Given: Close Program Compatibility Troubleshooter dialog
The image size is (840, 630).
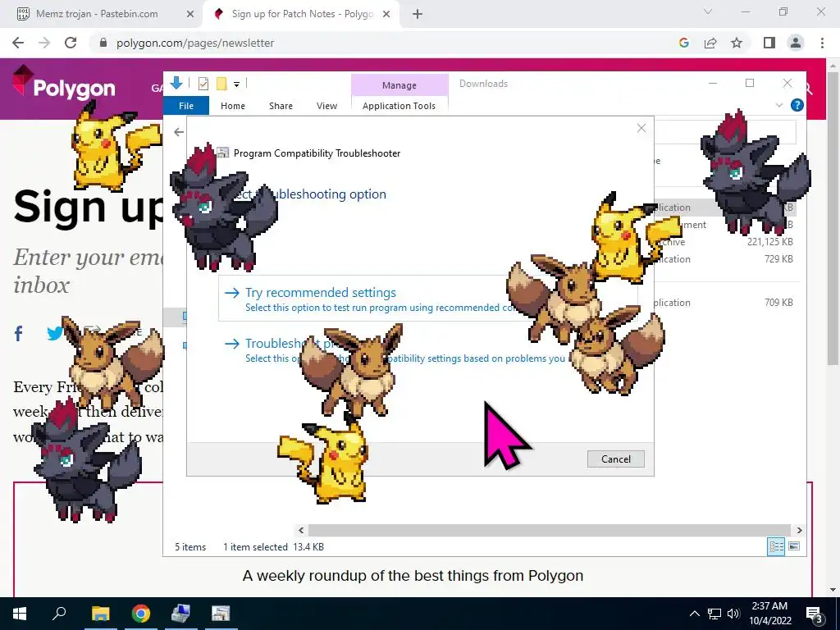Looking at the screenshot, I should (641, 128).
